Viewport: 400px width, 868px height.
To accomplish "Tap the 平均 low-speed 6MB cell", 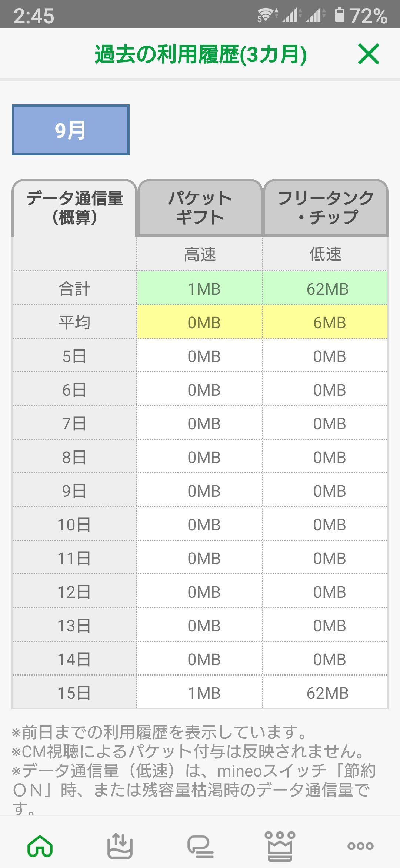I will pos(326,322).
